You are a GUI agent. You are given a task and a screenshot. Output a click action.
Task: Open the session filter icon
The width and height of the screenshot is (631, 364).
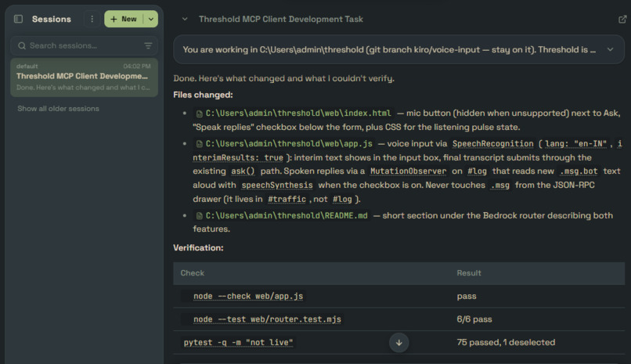[148, 46]
